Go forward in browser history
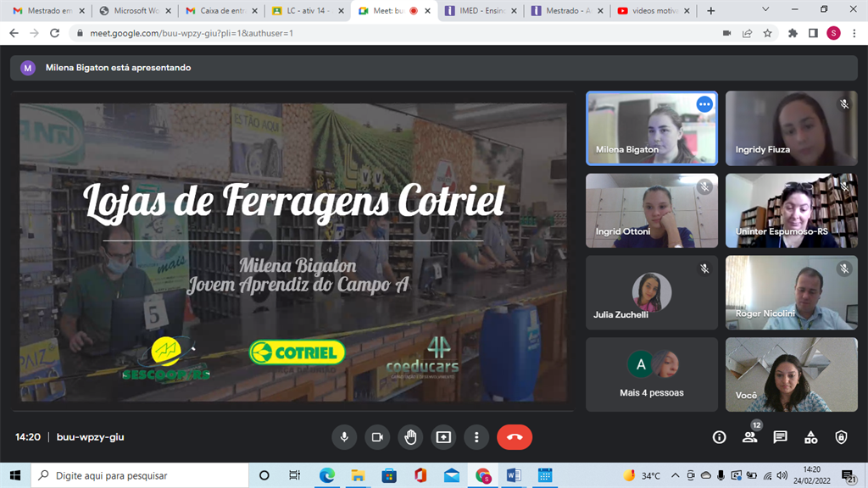 click(x=34, y=33)
